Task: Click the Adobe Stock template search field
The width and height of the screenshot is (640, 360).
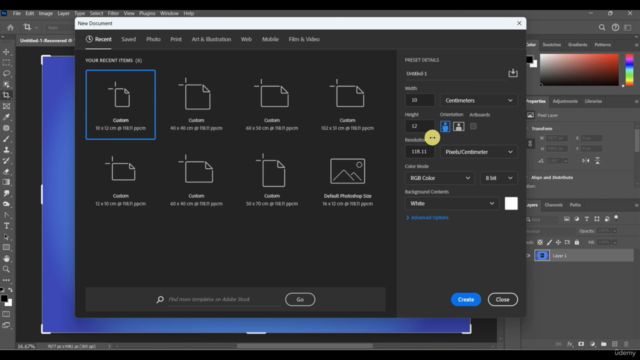Action: (224, 300)
